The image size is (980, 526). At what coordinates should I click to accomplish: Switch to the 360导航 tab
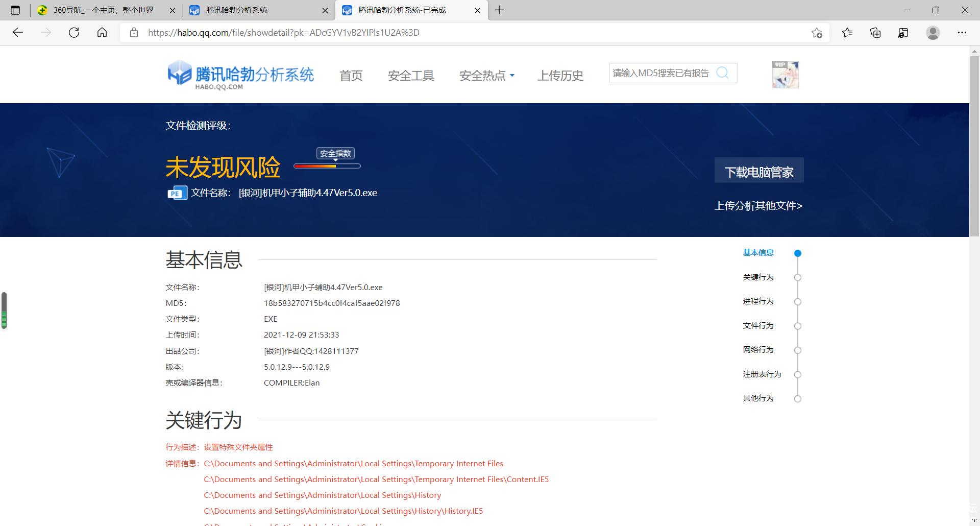[103, 10]
